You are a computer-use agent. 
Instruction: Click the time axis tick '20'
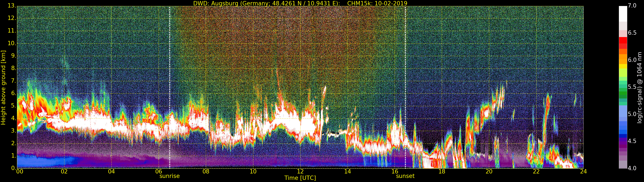(x=489, y=172)
